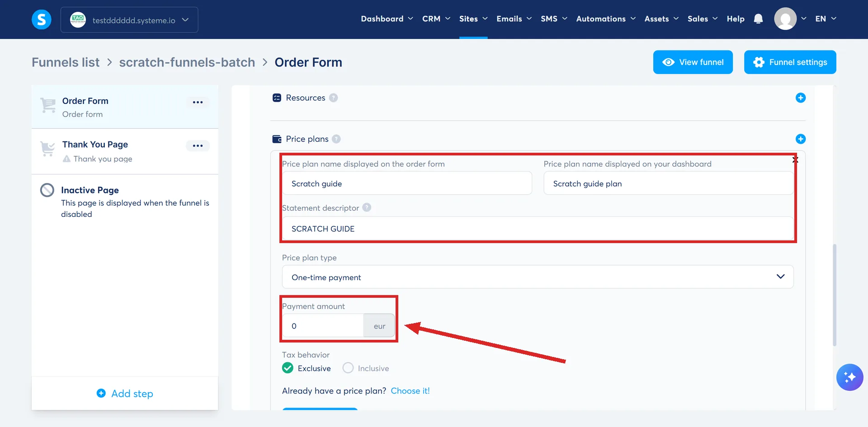Add a price plan with plus icon

click(800, 139)
